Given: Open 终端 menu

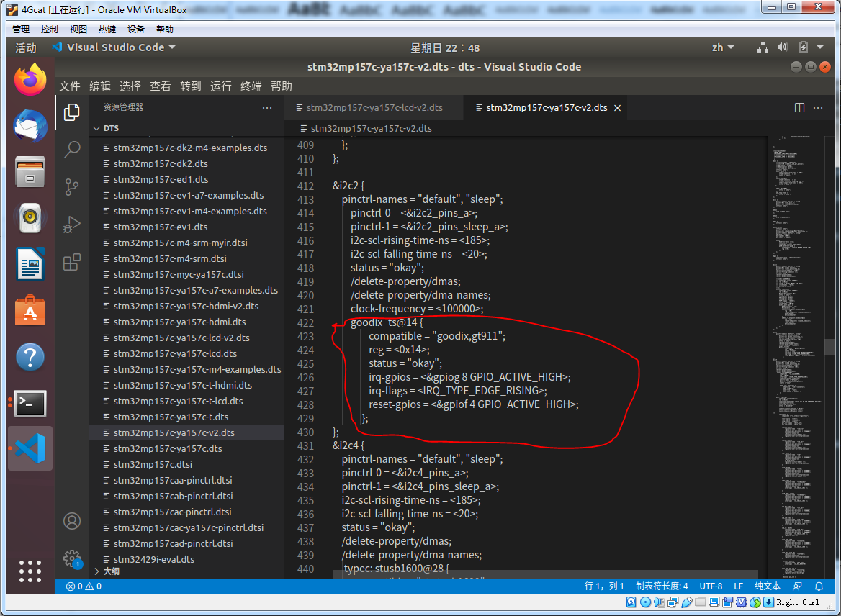Looking at the screenshot, I should pos(251,86).
